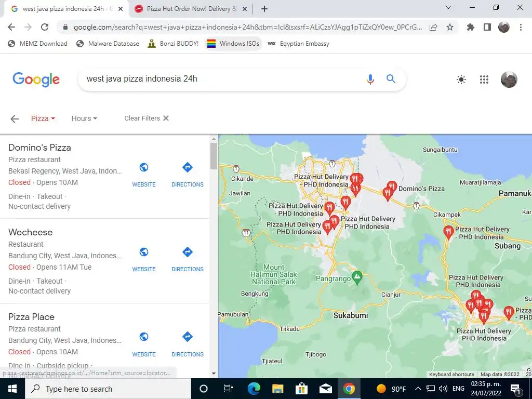Click the Domino's Pizza map pin
This screenshot has height=399, width=532.
point(392,187)
